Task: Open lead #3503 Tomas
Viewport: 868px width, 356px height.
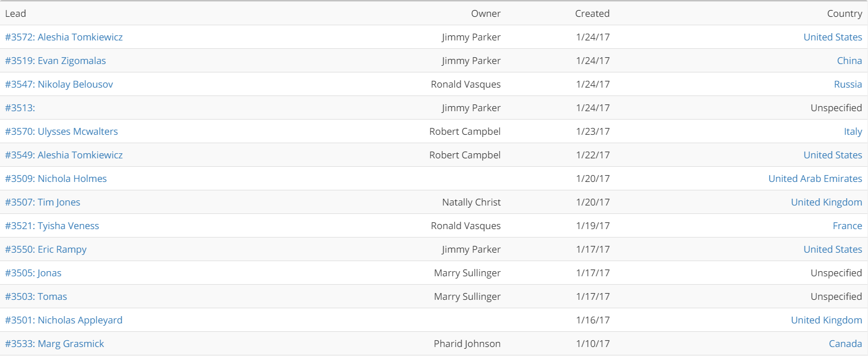Action: (36, 296)
